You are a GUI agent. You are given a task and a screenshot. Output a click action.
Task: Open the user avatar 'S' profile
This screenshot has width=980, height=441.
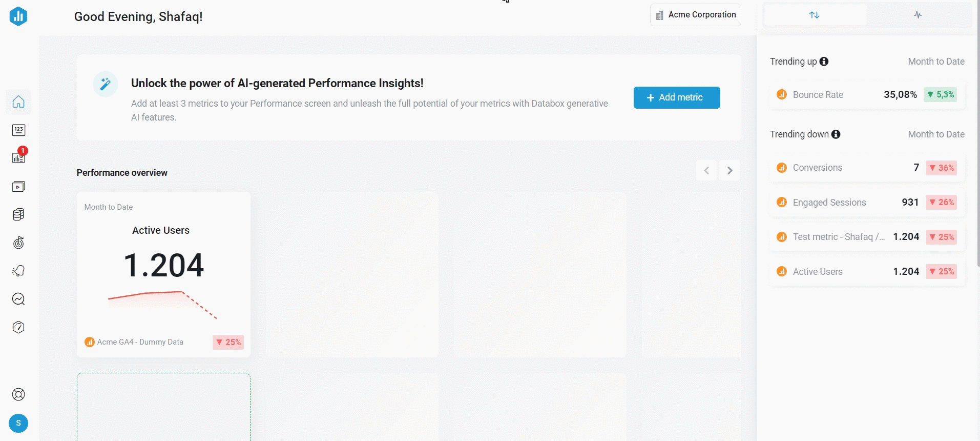(18, 423)
